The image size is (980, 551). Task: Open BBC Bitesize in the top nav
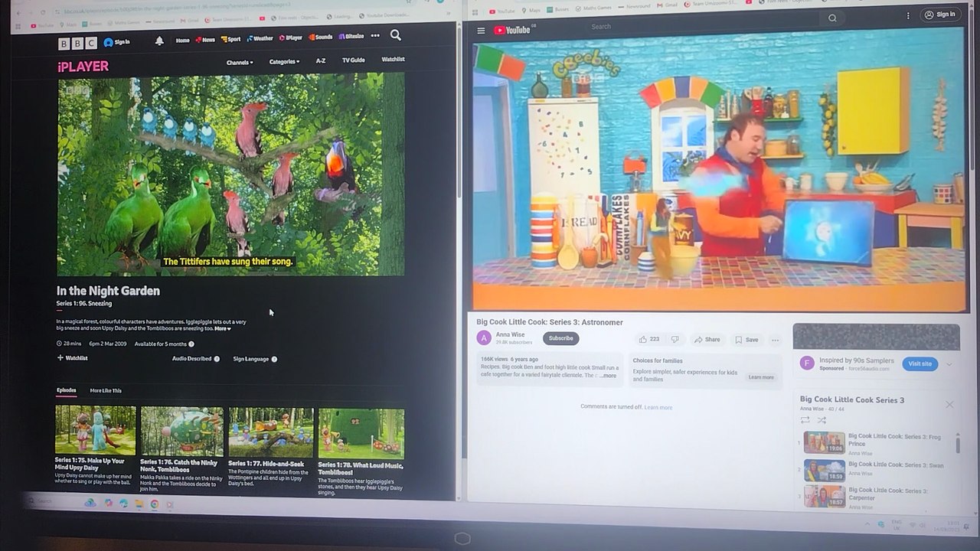pos(351,36)
